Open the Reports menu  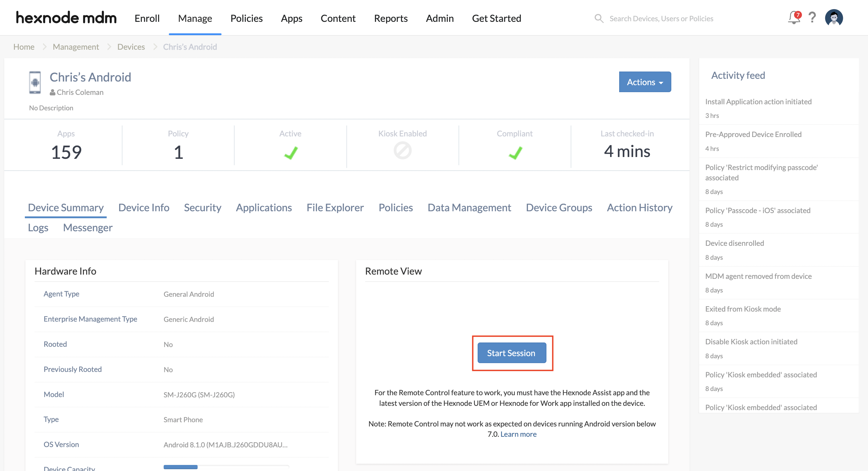tap(391, 18)
